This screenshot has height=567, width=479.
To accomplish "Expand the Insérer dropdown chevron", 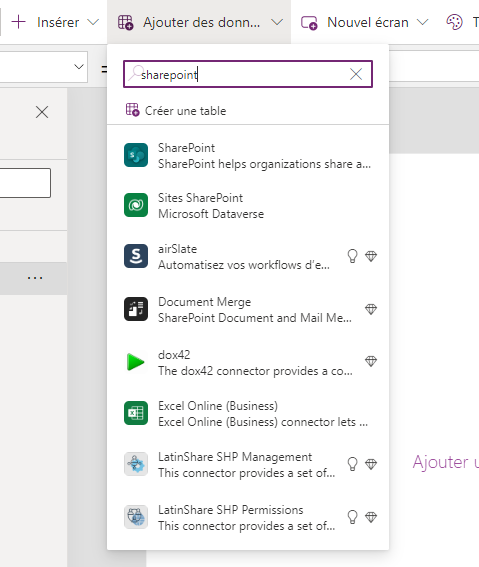I will [93, 22].
